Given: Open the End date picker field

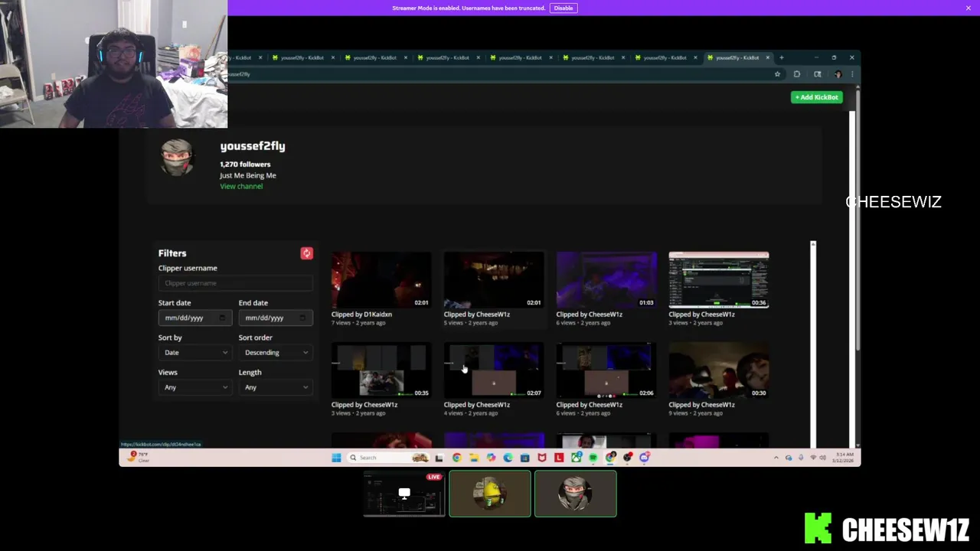Looking at the screenshot, I should click(x=276, y=318).
